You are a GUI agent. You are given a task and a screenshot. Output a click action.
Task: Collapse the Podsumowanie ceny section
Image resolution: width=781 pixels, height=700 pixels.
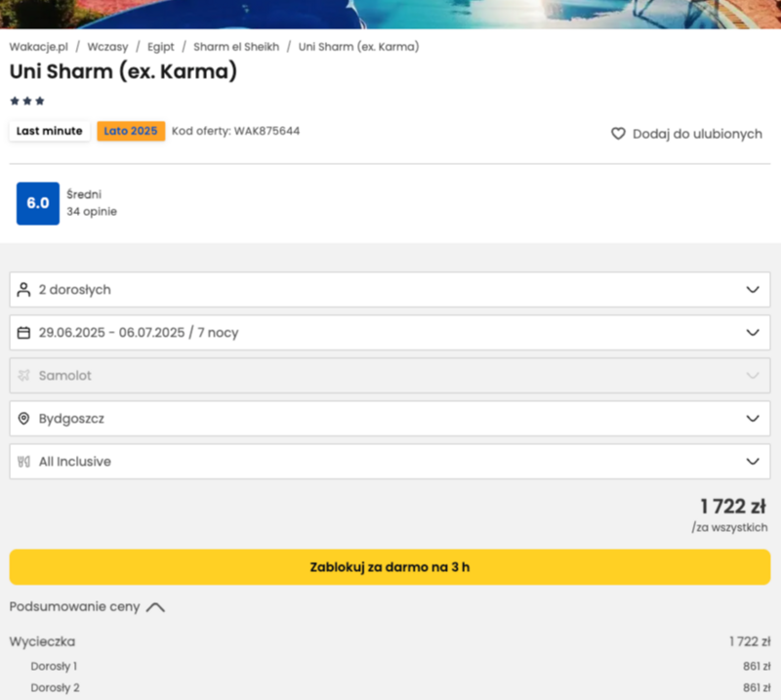pos(87,607)
